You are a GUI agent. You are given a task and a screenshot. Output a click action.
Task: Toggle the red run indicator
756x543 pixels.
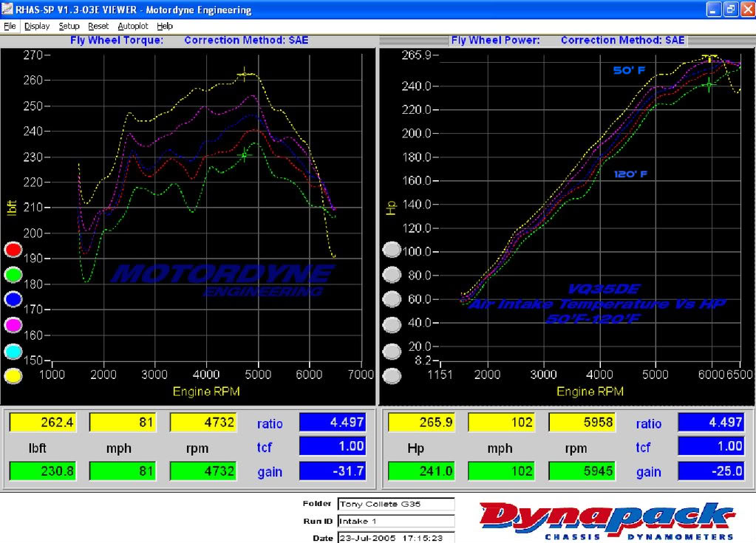13,249
